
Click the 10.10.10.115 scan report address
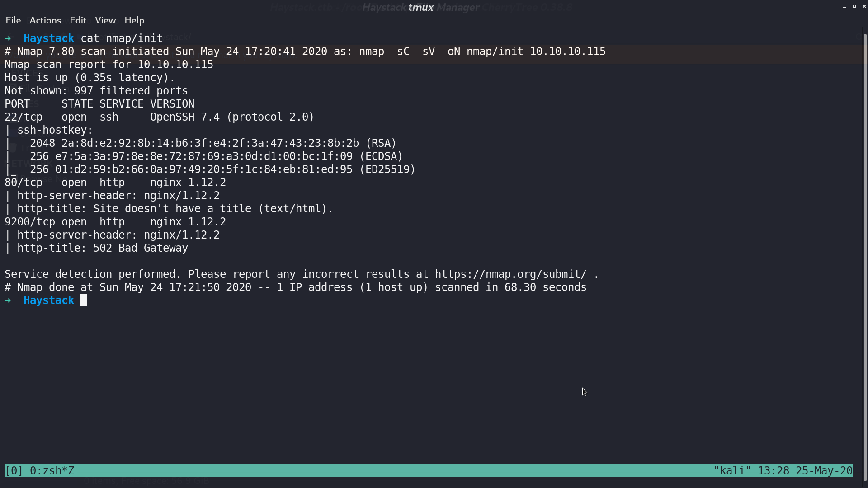tap(175, 65)
